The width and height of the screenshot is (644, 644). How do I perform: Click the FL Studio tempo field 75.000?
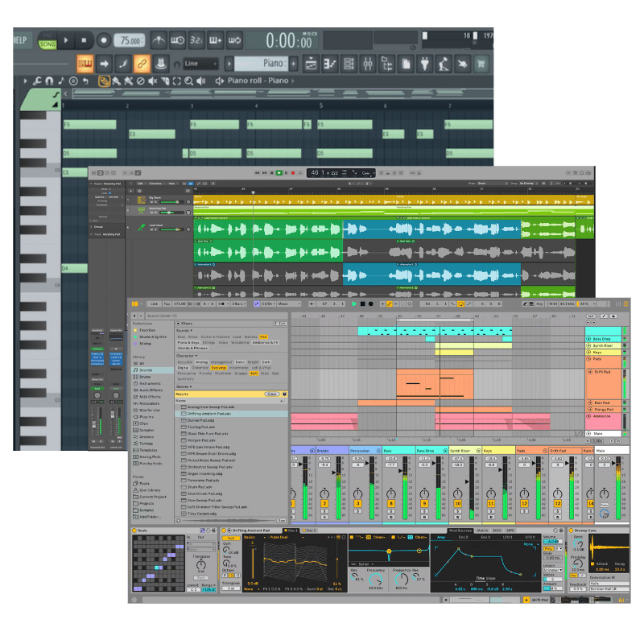tap(130, 40)
